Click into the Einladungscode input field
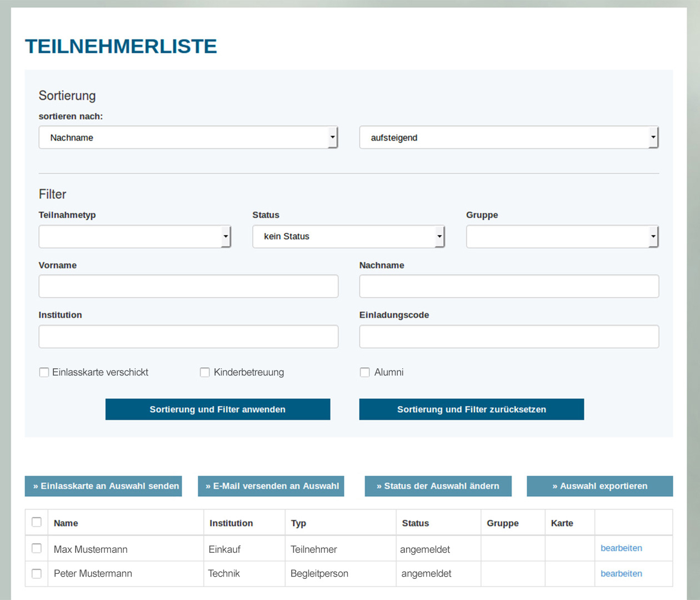The height and width of the screenshot is (600, 700). pos(509,337)
